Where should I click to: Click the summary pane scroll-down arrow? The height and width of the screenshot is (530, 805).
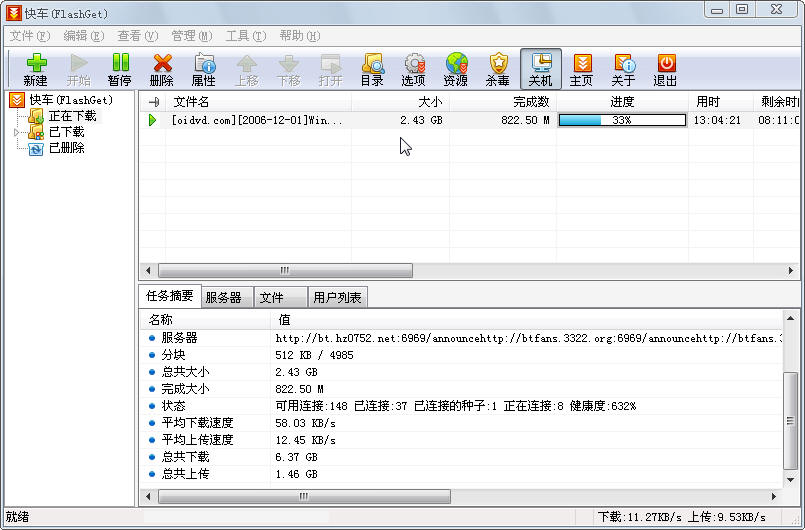[x=791, y=480]
